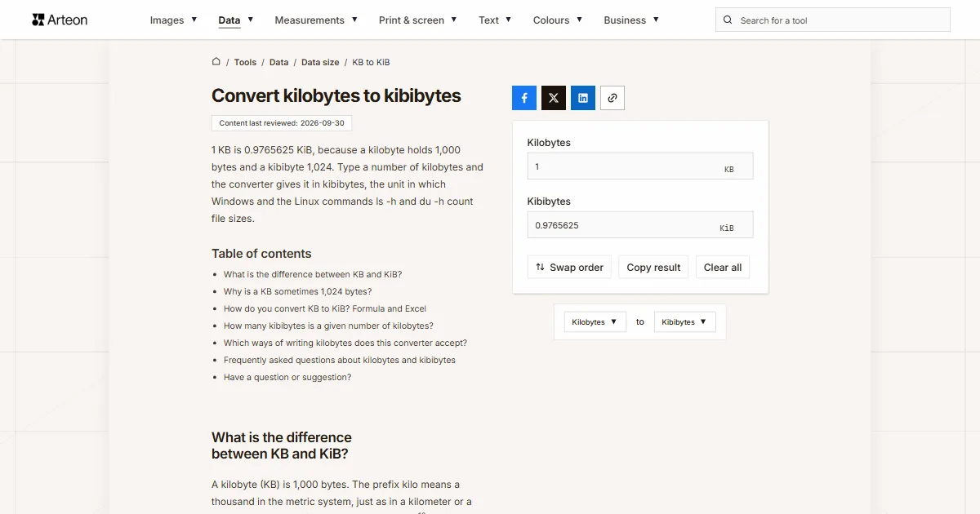Viewport: 980px width, 514px height.
Task: Click the 'Kilobytes' field label
Action: point(549,143)
